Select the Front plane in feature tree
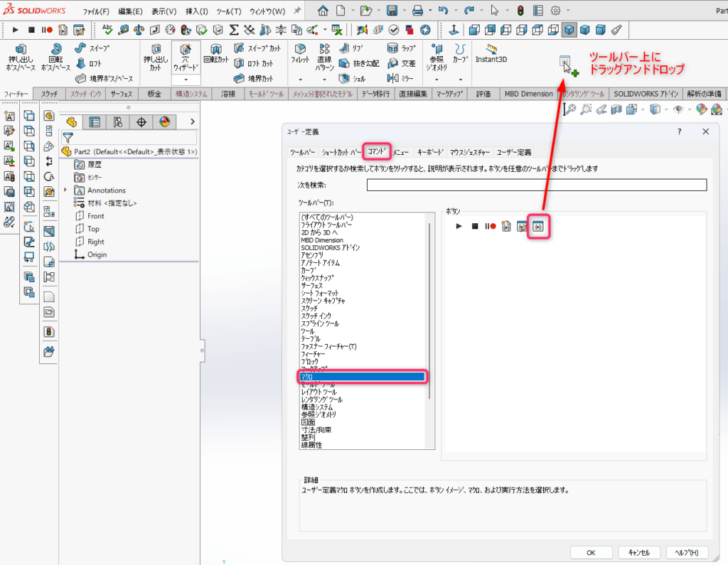 [x=95, y=216]
